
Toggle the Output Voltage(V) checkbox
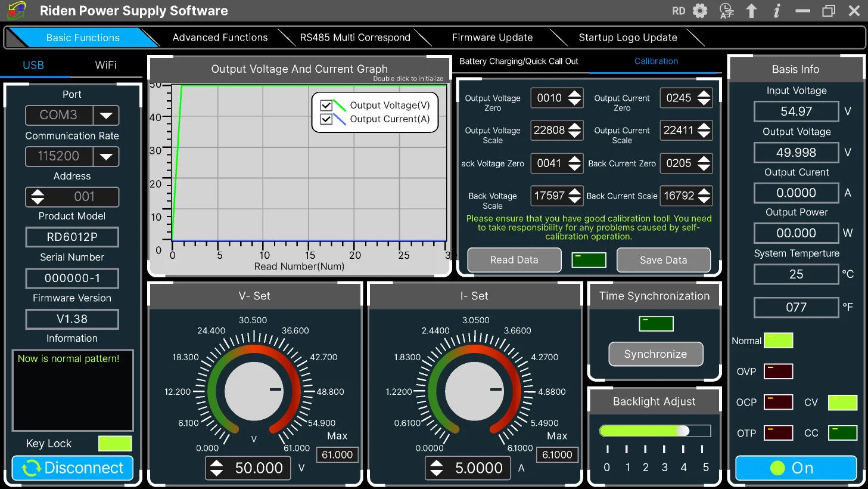[x=326, y=106]
